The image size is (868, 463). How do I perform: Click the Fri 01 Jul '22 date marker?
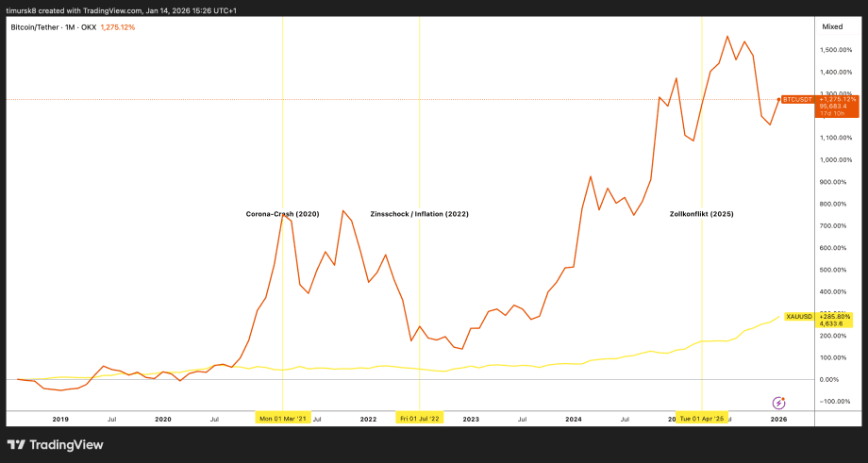[419, 418]
